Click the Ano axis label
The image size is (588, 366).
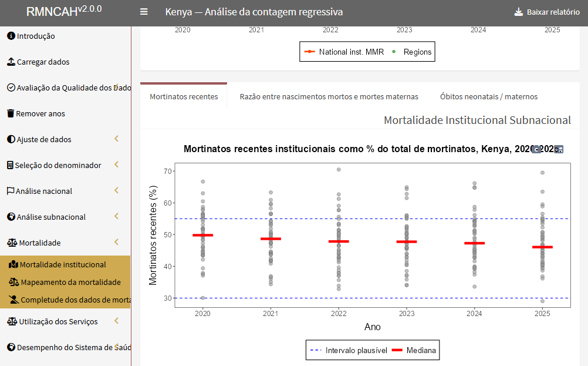coord(373,327)
